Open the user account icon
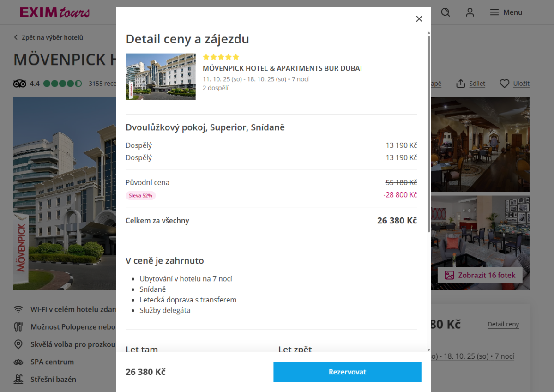554x392 pixels. [x=470, y=12]
